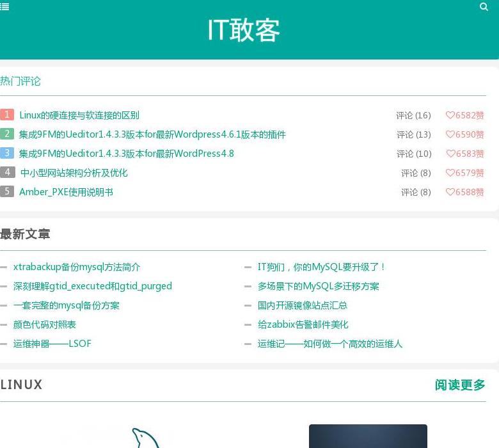Open 一套完整的mysql备份方案

[66, 305]
